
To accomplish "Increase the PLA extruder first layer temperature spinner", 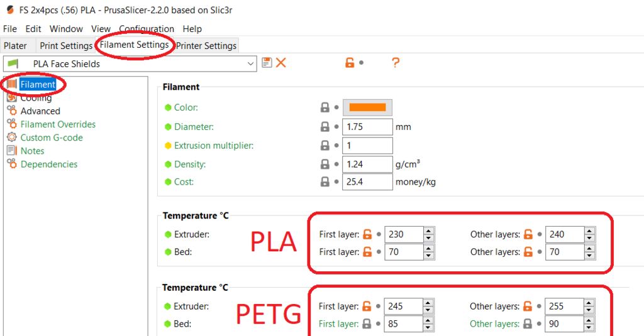I will pos(429,230).
